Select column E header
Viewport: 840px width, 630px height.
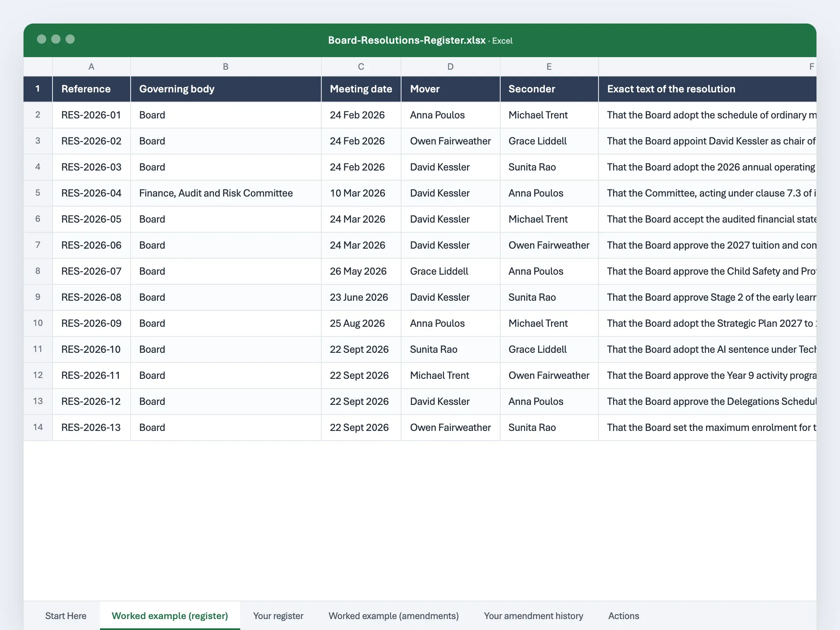(x=549, y=66)
